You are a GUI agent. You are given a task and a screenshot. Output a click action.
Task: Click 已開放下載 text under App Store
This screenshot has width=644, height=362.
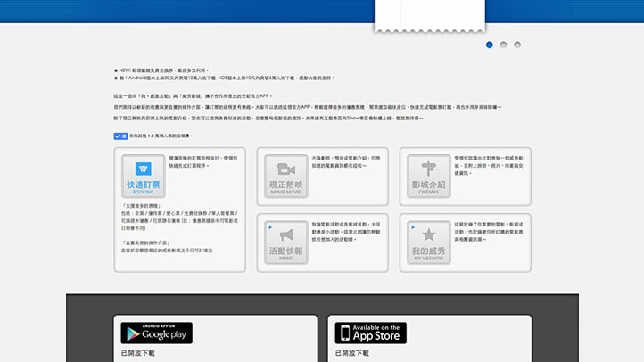(351, 353)
